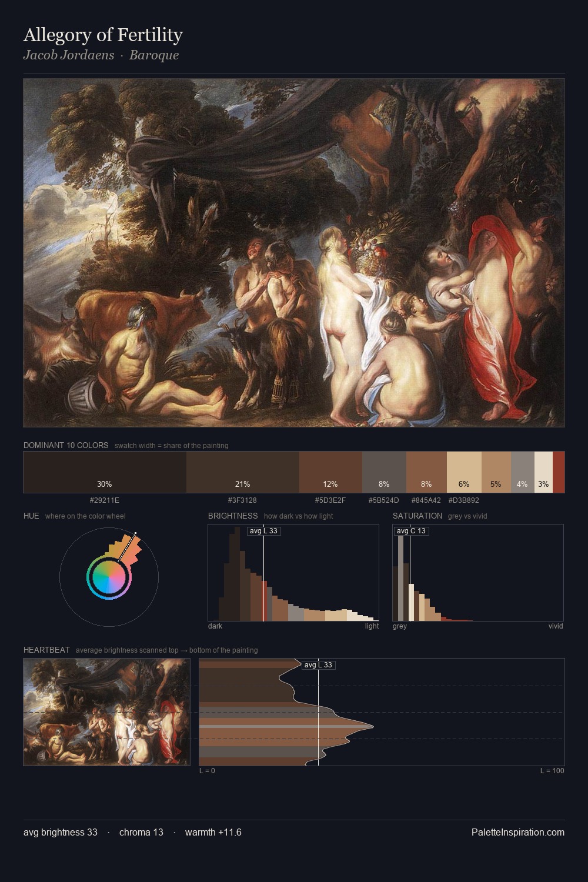Click the SATURATION section heading
This screenshot has width=588, height=882.
click(x=417, y=516)
